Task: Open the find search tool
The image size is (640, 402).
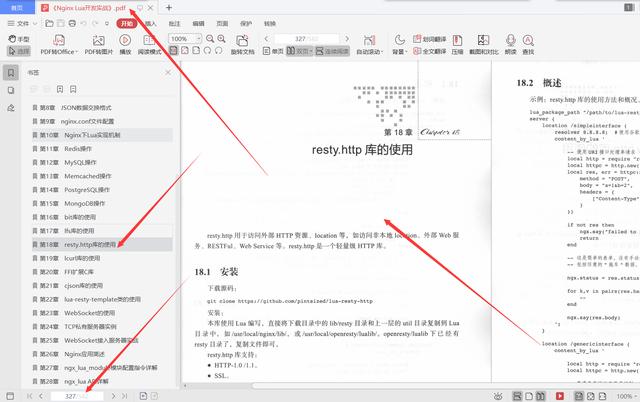Action: 528,44
